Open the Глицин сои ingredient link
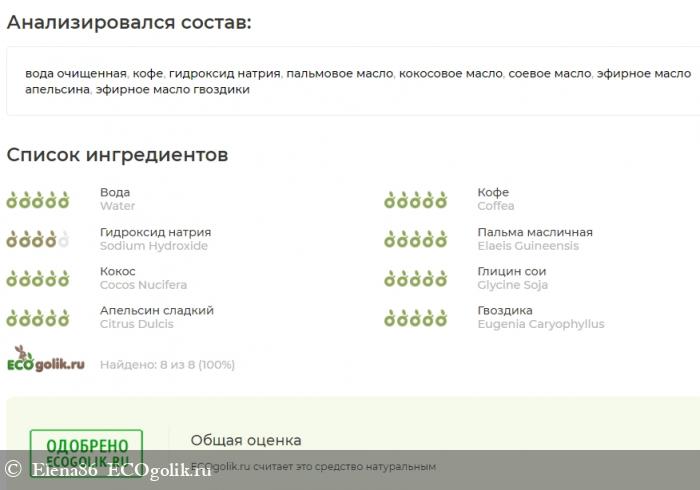Screen dimensions: 700x490 [x=511, y=271]
